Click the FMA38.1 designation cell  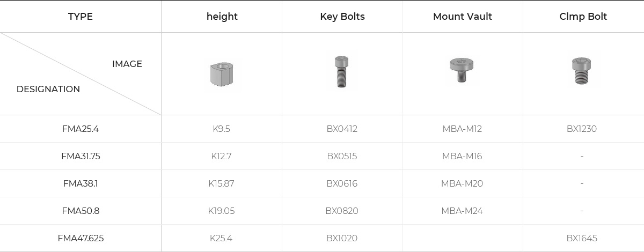coord(80,183)
